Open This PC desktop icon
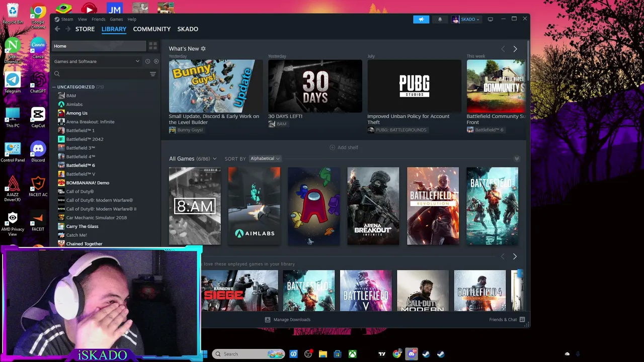Screen dimensions: 644x362 coord(13,118)
